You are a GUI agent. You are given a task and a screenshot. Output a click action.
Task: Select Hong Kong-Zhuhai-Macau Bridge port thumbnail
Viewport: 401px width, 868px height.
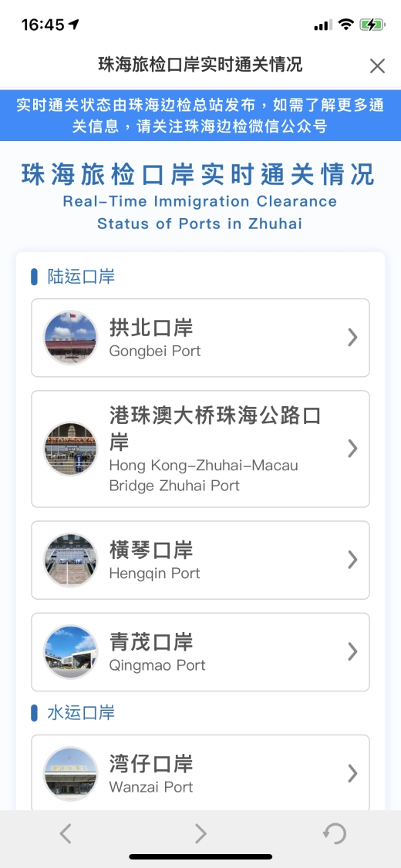point(70,449)
